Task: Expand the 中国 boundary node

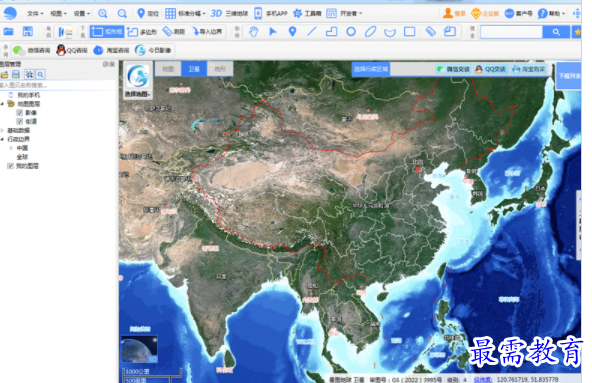Action: [11, 148]
